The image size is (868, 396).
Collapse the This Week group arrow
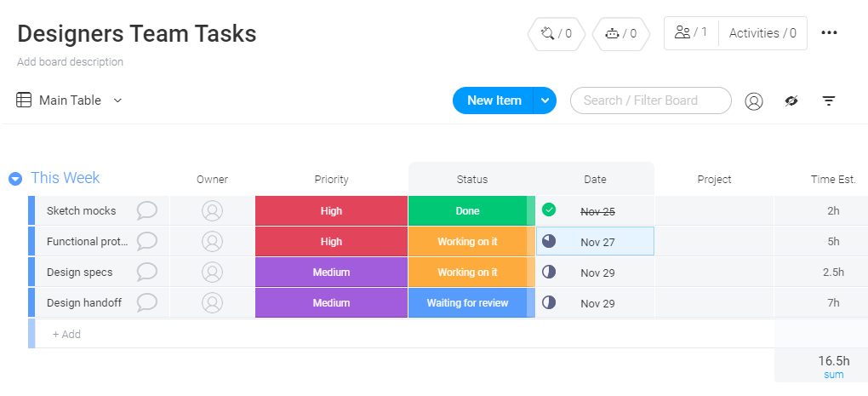point(15,178)
